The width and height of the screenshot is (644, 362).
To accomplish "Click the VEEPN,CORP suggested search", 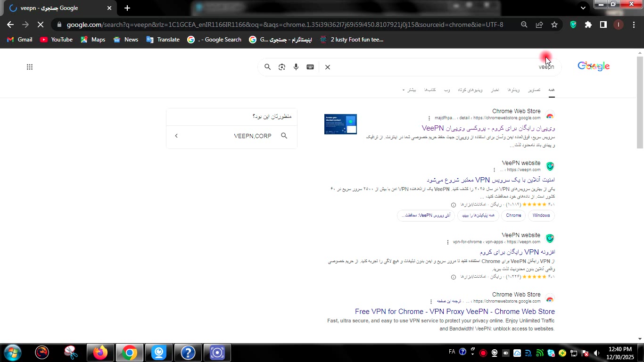I will point(253,136).
